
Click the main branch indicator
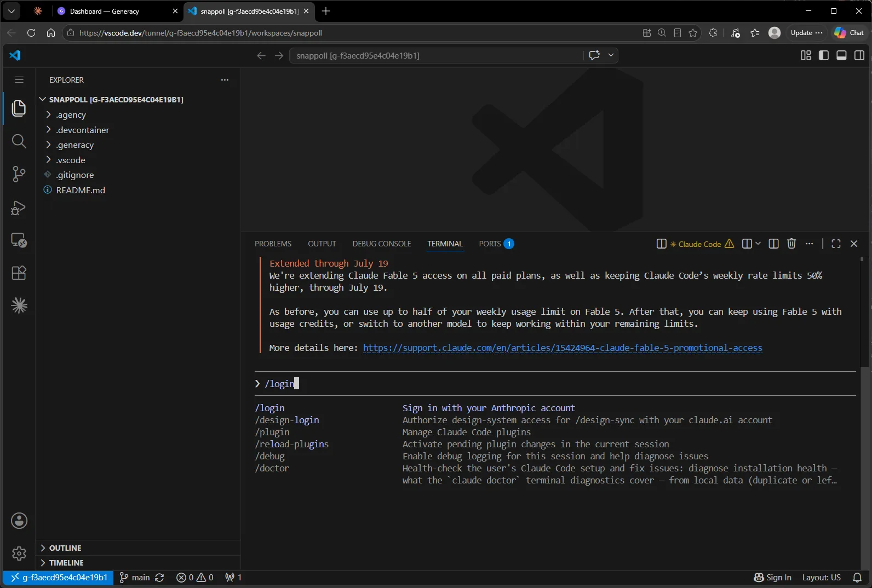click(x=135, y=578)
